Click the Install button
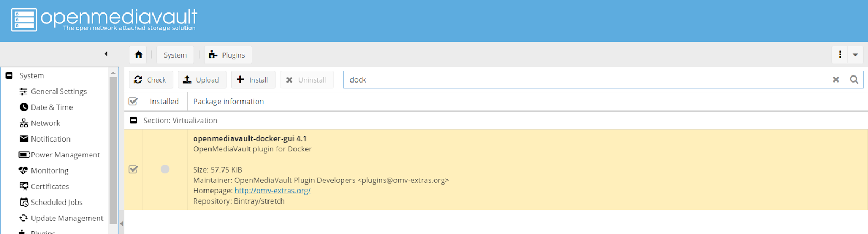The height and width of the screenshot is (234, 868). point(253,80)
